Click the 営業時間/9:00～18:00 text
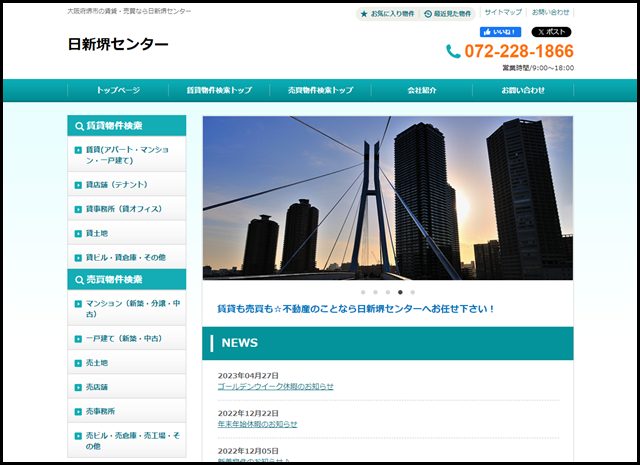640x465 pixels. pos(538,68)
